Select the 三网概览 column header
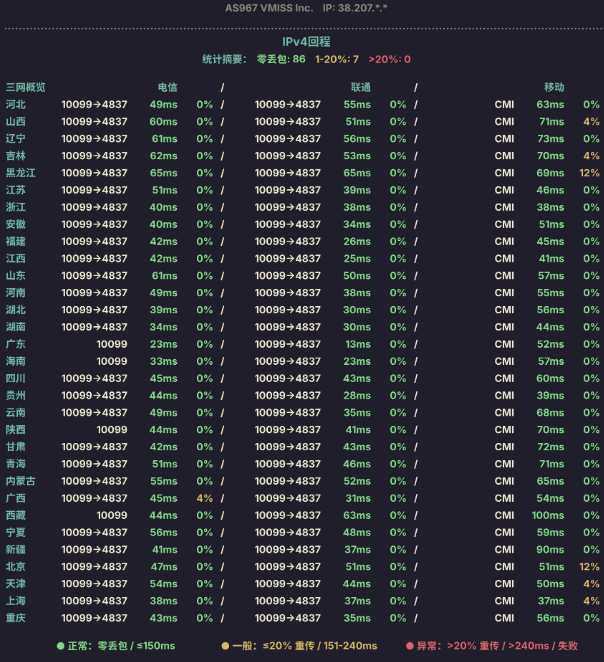Viewport: 604px width, 662px height. (x=26, y=87)
